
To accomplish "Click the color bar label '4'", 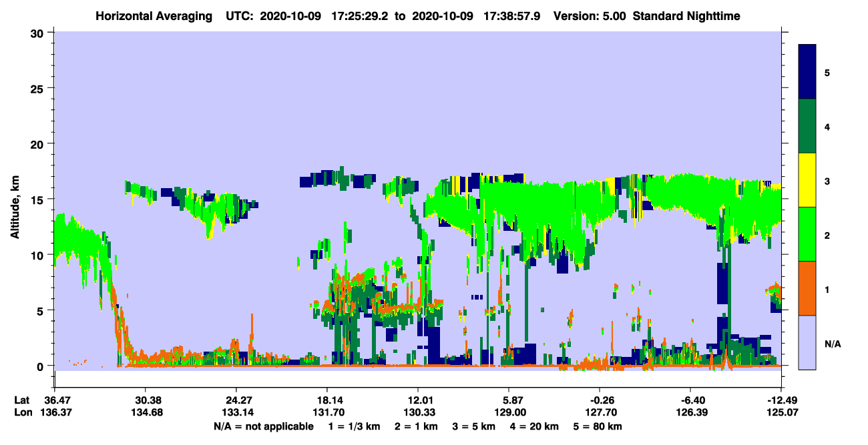I will (827, 126).
